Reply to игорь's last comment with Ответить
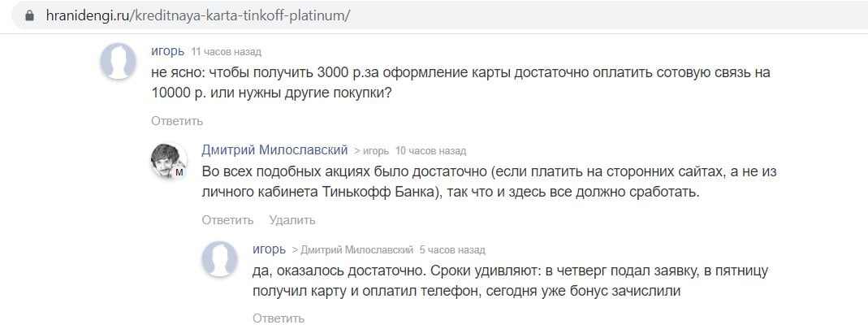This screenshot has height=329, width=868. click(x=279, y=318)
